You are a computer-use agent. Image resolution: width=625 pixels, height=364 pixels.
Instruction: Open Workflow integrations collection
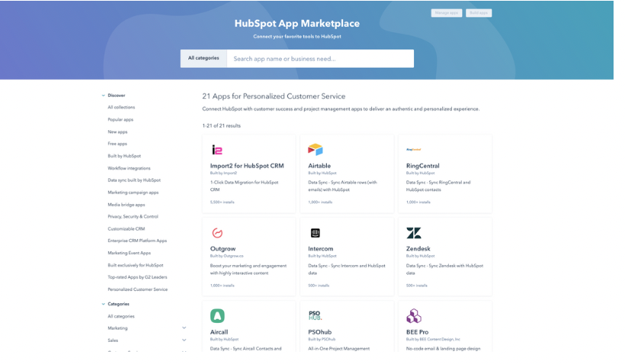coord(129,168)
